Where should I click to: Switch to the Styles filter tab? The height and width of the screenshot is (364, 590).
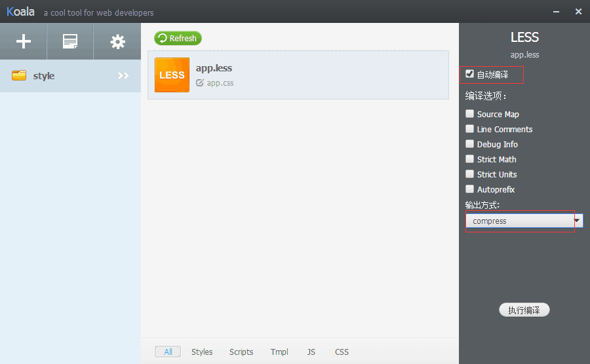(x=202, y=352)
